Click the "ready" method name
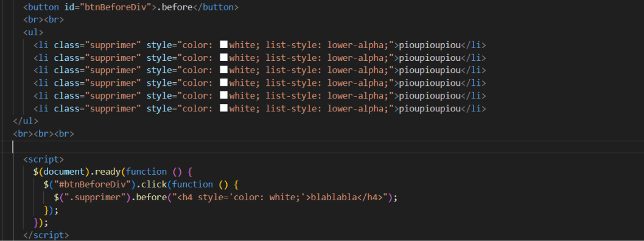Image resolution: width=644 pixels, height=241 pixels. tap(108, 172)
